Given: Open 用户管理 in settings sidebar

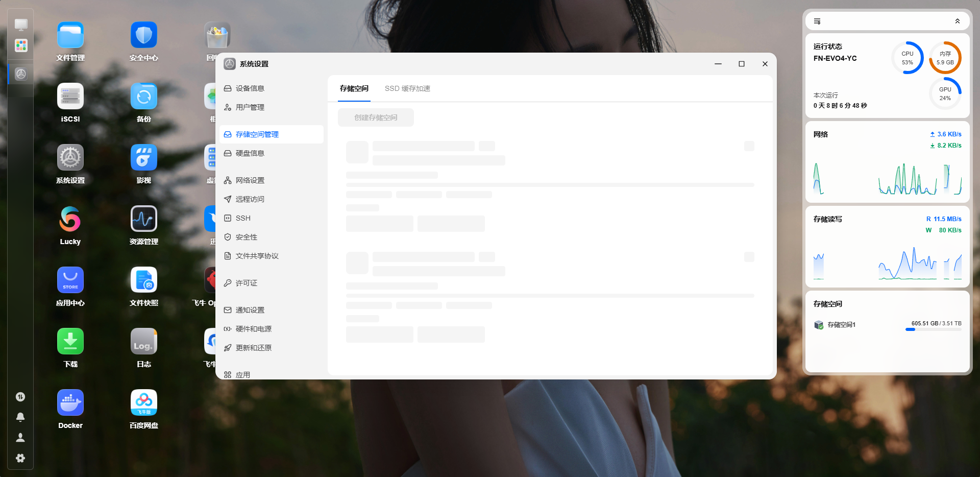Looking at the screenshot, I should (272, 107).
